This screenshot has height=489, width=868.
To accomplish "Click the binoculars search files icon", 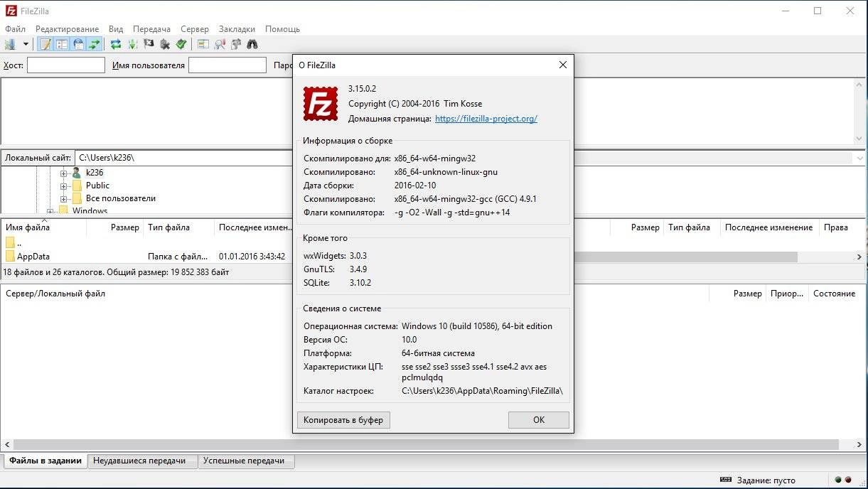I will tap(252, 44).
